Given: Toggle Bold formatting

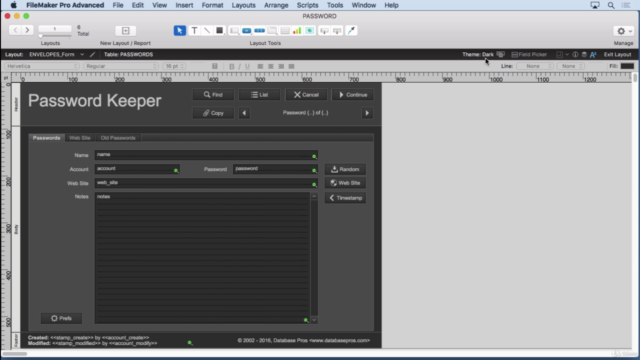Looking at the screenshot, I should pos(232,66).
